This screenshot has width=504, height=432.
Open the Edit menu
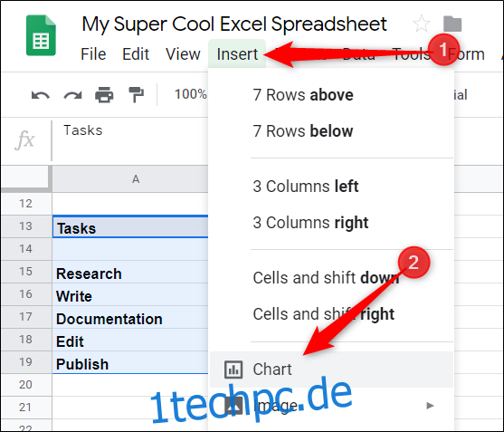pyautogui.click(x=136, y=53)
